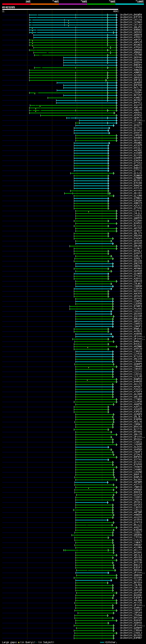The height and width of the screenshot is (644, 146).
Task: Open hit UniRef100_B9INC6
Action: [131, 45]
